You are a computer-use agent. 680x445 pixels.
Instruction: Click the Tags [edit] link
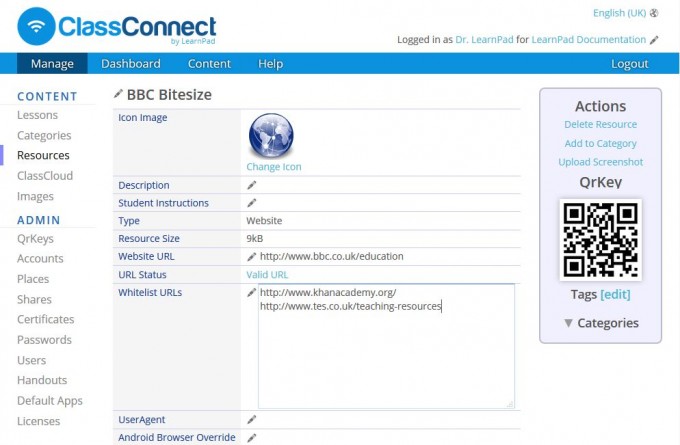[x=615, y=294]
